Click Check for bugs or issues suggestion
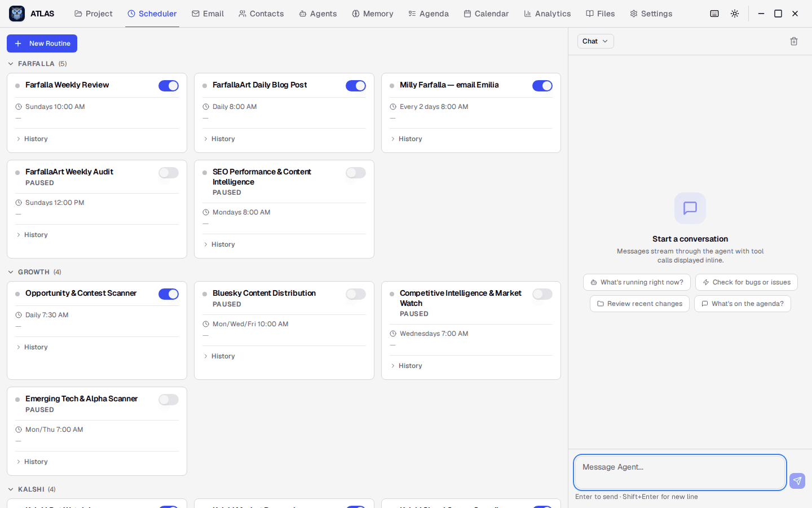Image resolution: width=812 pixels, height=508 pixels. point(747,282)
